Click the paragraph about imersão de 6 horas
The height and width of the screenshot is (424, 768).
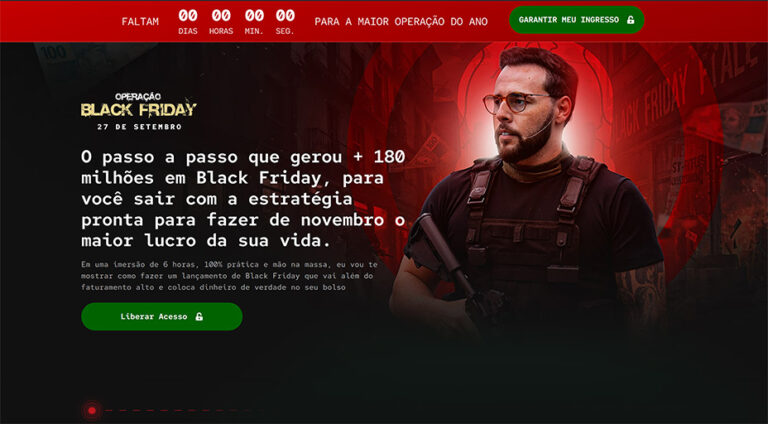229,276
